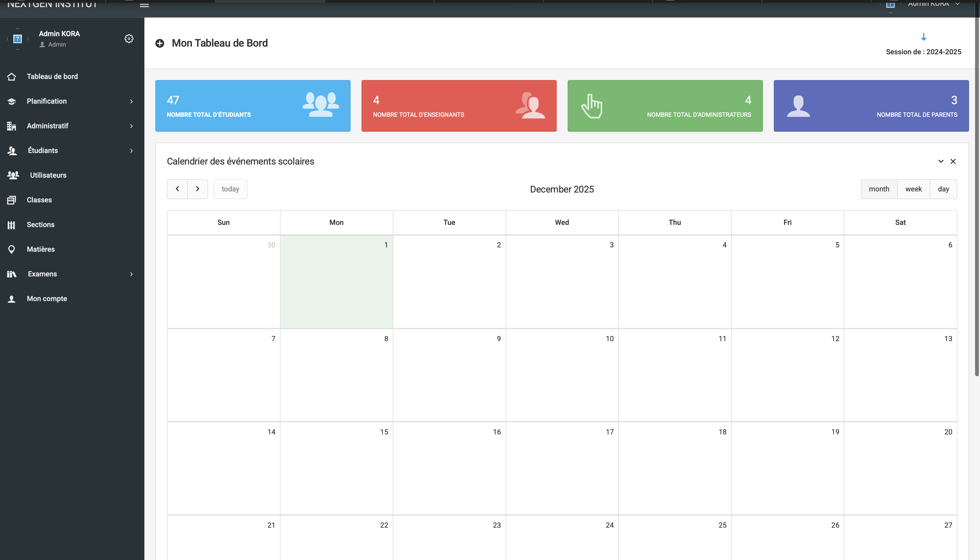Expand the Administratif menu chevron
The height and width of the screenshot is (560, 980).
point(131,126)
